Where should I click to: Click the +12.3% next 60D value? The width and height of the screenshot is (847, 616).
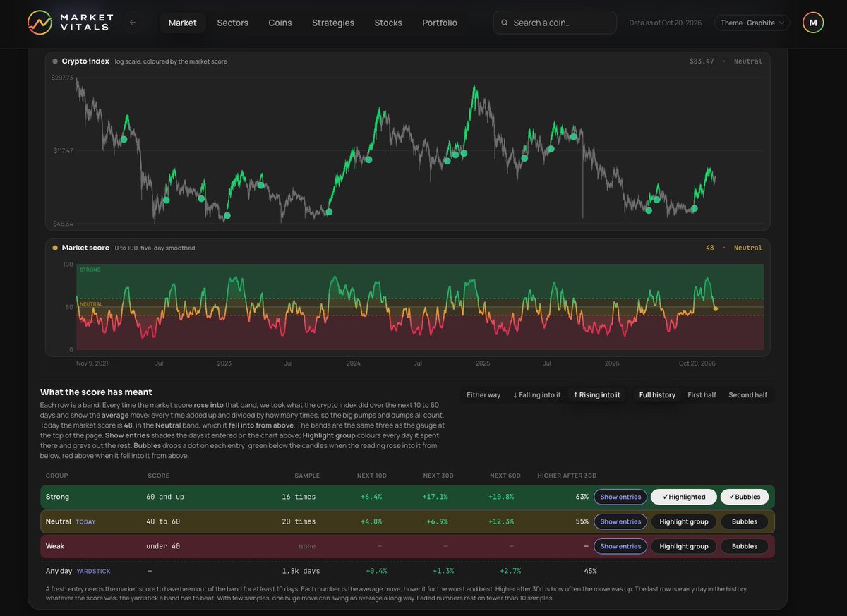click(x=500, y=521)
